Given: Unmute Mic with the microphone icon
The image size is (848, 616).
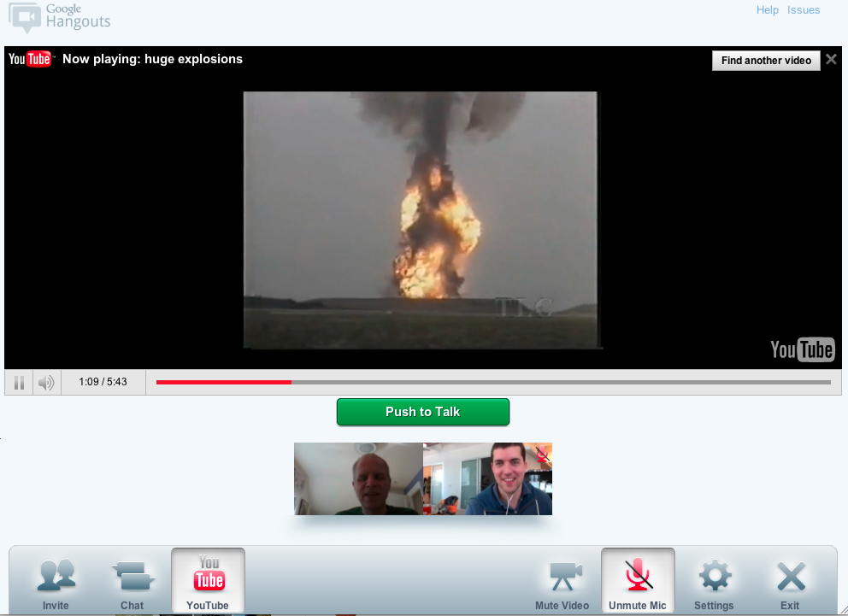Looking at the screenshot, I should [x=637, y=580].
